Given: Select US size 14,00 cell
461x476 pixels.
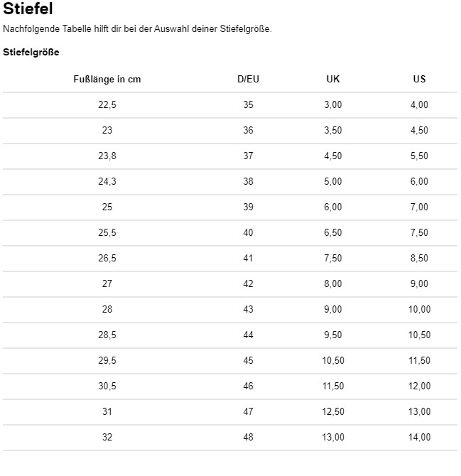Looking at the screenshot, I should pos(419,437).
